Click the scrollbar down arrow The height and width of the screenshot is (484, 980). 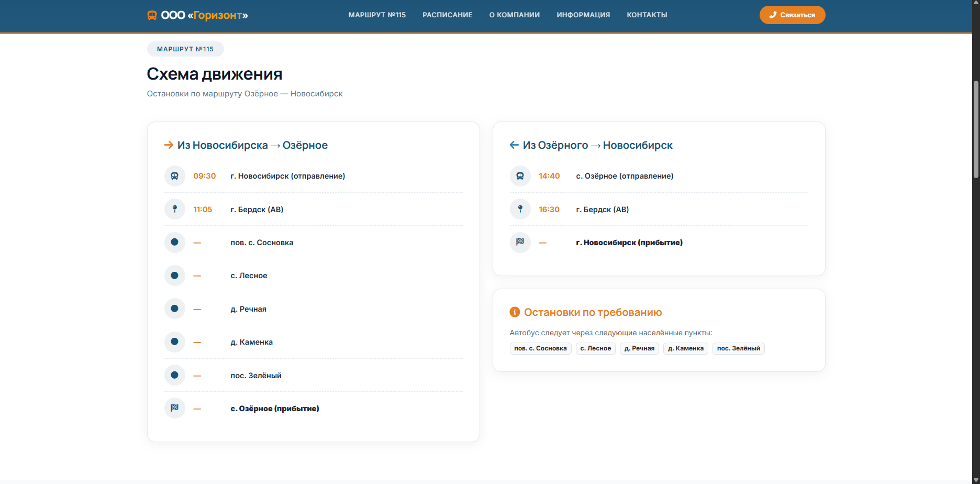976,479
